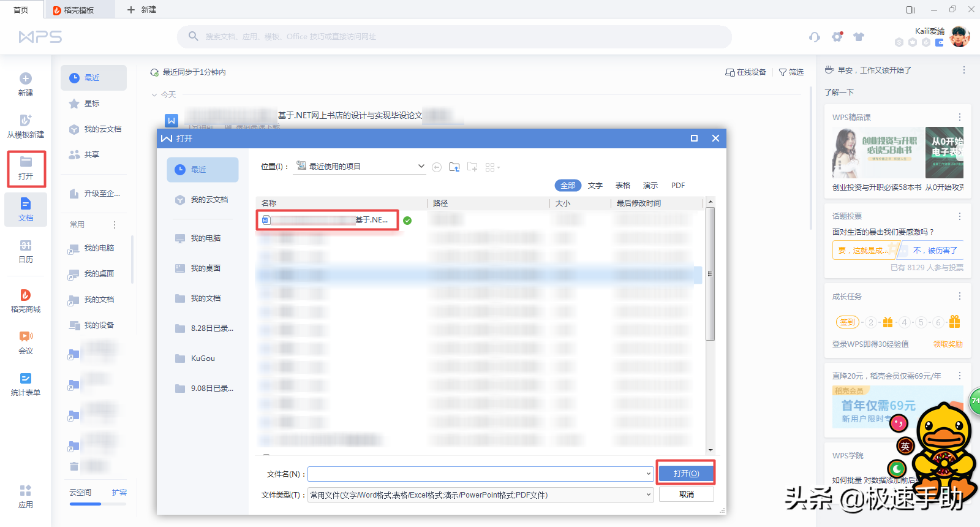The height and width of the screenshot is (527, 980).
Task: Click 升级至企... in navigation panel
Action: 94,194
